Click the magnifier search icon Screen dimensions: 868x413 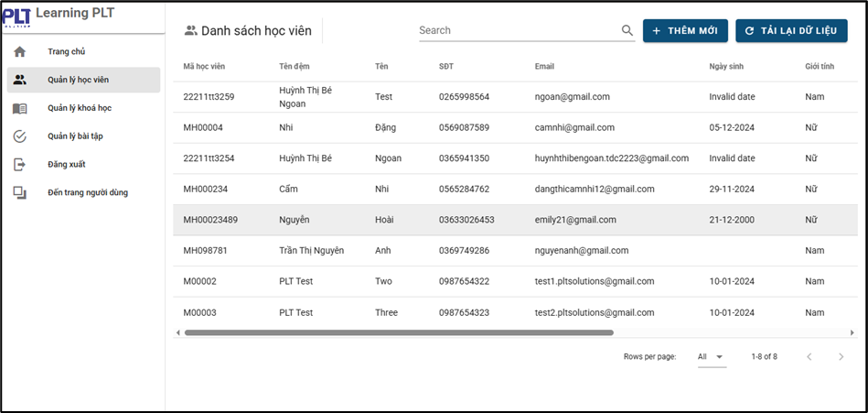(x=627, y=30)
